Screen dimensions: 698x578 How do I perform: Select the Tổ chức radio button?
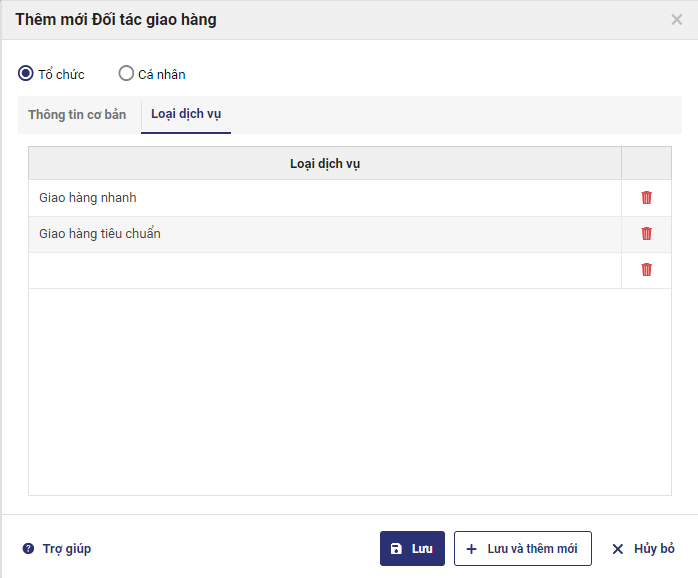26,73
